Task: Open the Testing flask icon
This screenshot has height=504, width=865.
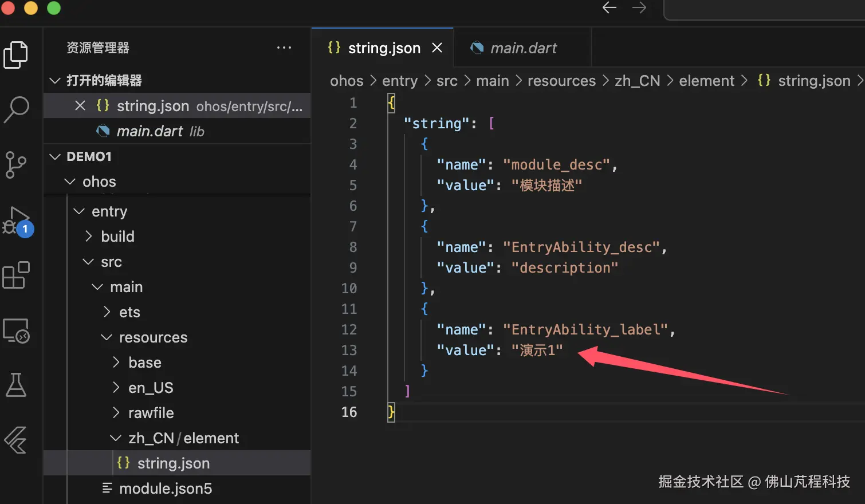Action: click(16, 385)
